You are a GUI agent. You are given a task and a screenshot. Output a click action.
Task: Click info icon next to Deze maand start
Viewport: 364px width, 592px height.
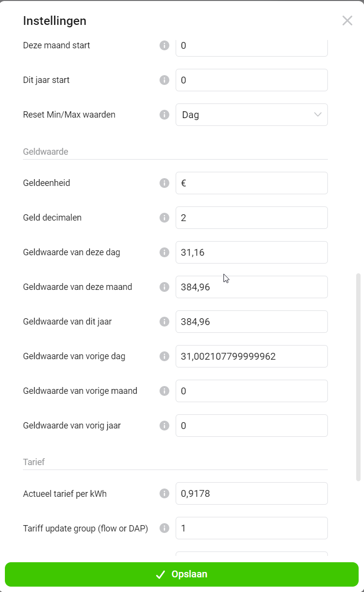tap(164, 45)
